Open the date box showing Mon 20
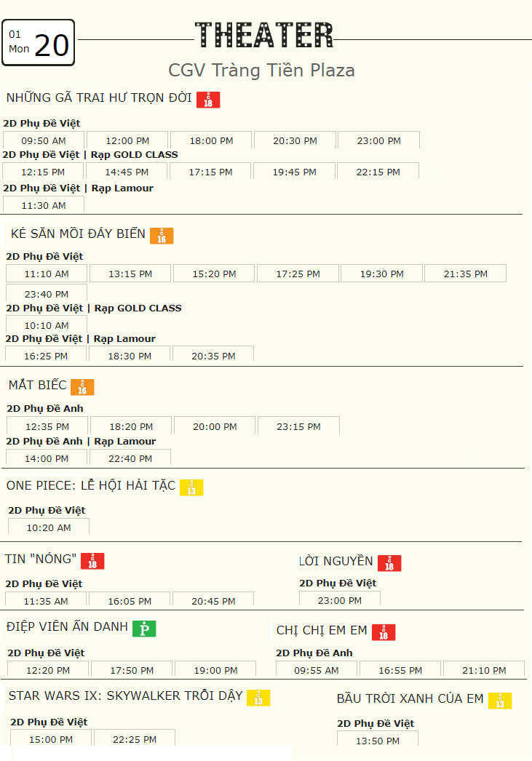The width and height of the screenshot is (532, 761). (39, 43)
